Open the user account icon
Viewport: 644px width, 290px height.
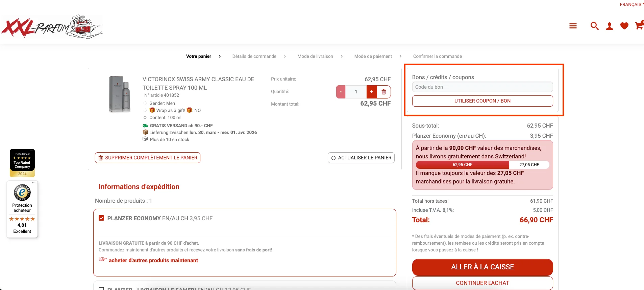tap(610, 26)
